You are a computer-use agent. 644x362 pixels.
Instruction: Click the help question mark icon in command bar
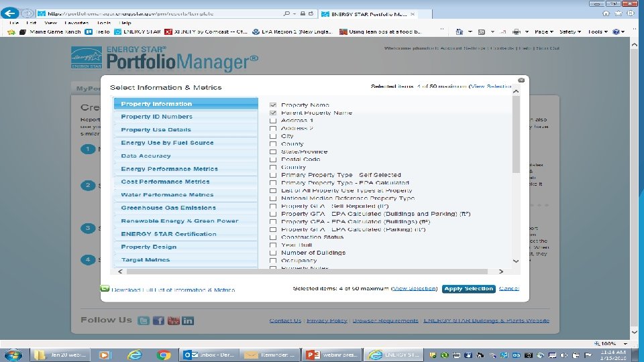coord(616,32)
